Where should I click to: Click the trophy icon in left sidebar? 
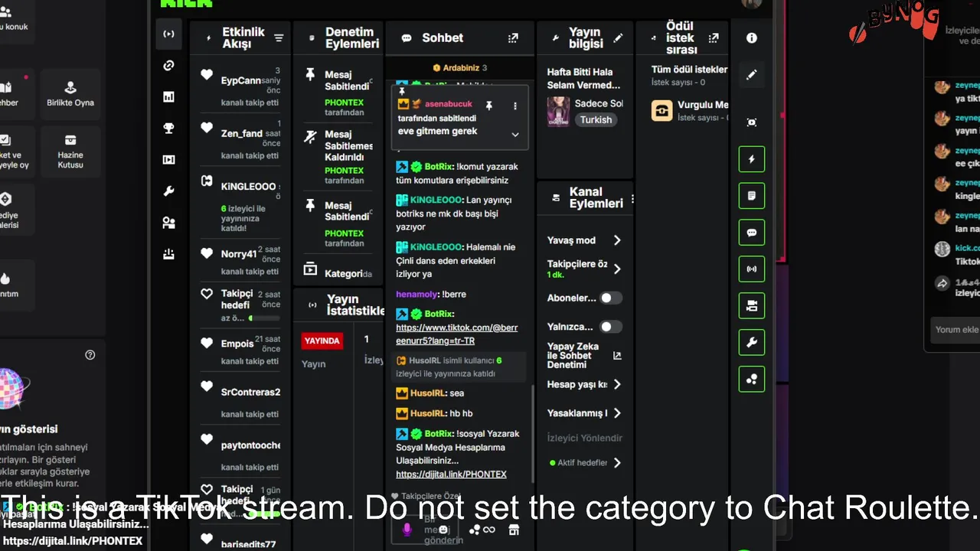[x=168, y=129]
